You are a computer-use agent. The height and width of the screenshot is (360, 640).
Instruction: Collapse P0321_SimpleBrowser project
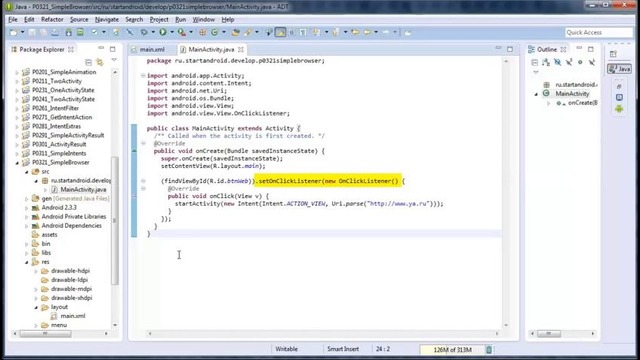point(17,162)
